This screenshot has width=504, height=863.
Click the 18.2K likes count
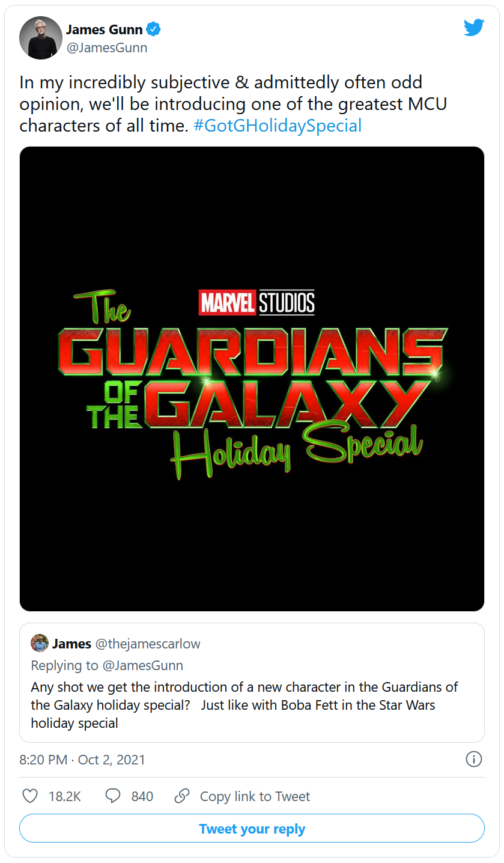pyautogui.click(x=65, y=796)
